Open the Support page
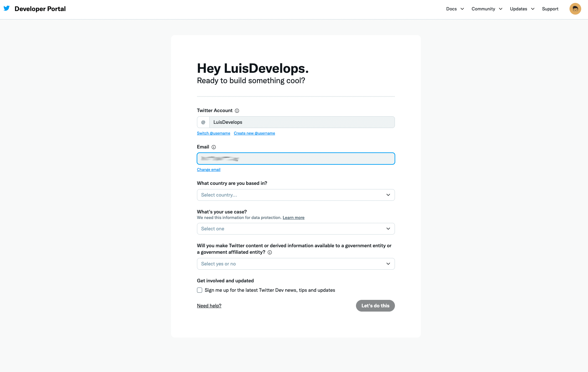 550,9
